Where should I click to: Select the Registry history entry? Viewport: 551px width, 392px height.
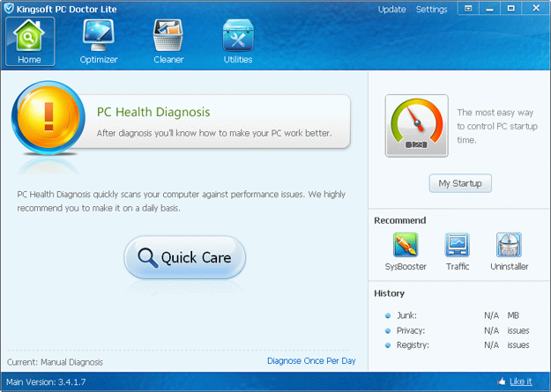pyautogui.click(x=412, y=344)
